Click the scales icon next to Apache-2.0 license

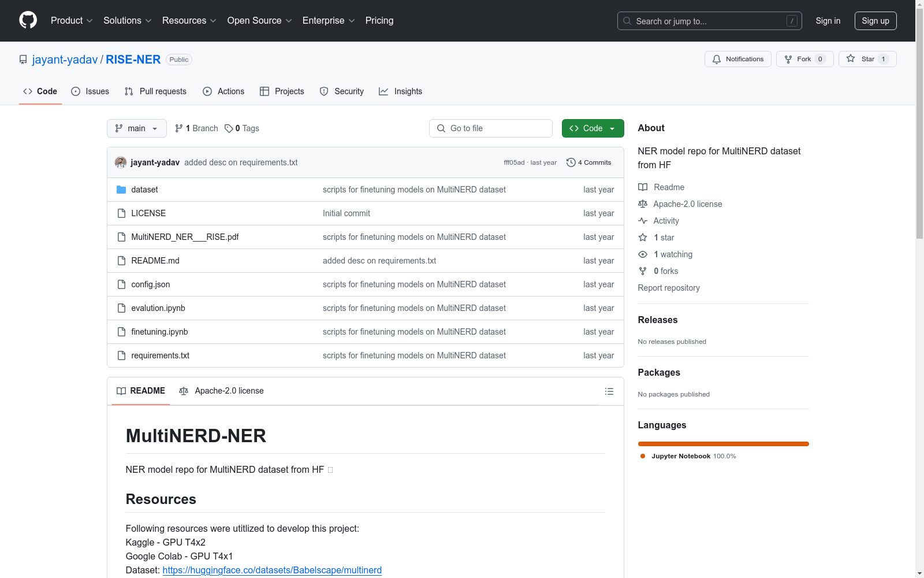[643, 204]
